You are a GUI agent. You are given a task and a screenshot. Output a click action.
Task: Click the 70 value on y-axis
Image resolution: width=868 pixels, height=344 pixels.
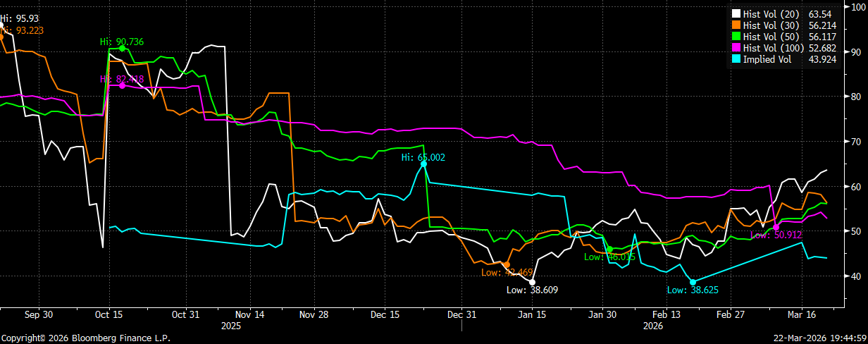(855, 142)
